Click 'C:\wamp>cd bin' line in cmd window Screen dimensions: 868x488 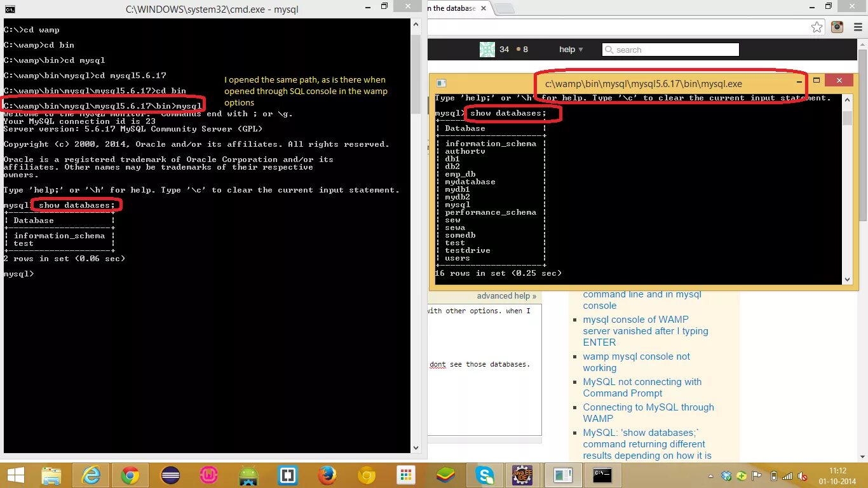pyautogui.click(x=39, y=45)
